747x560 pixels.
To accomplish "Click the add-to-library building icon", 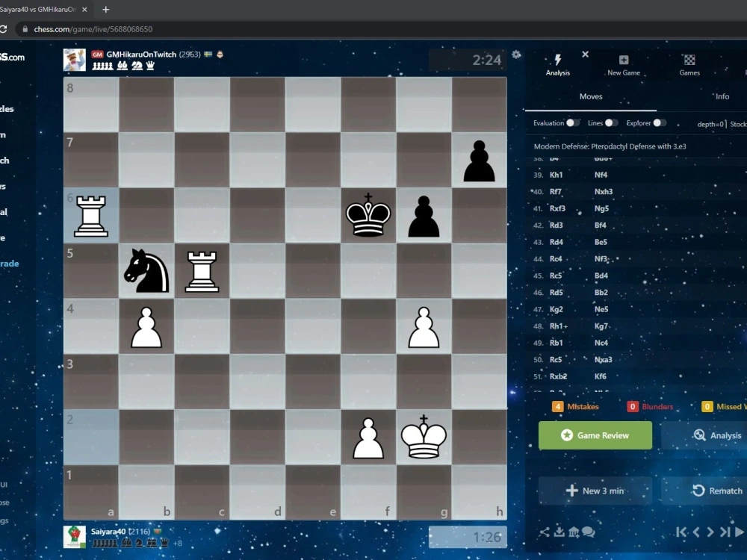I will (x=574, y=532).
